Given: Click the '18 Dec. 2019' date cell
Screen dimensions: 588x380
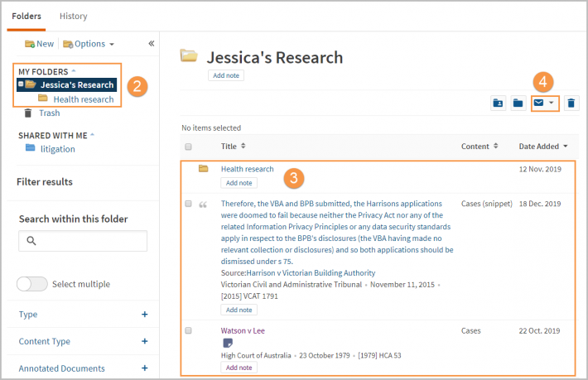Looking at the screenshot, I should [540, 204].
